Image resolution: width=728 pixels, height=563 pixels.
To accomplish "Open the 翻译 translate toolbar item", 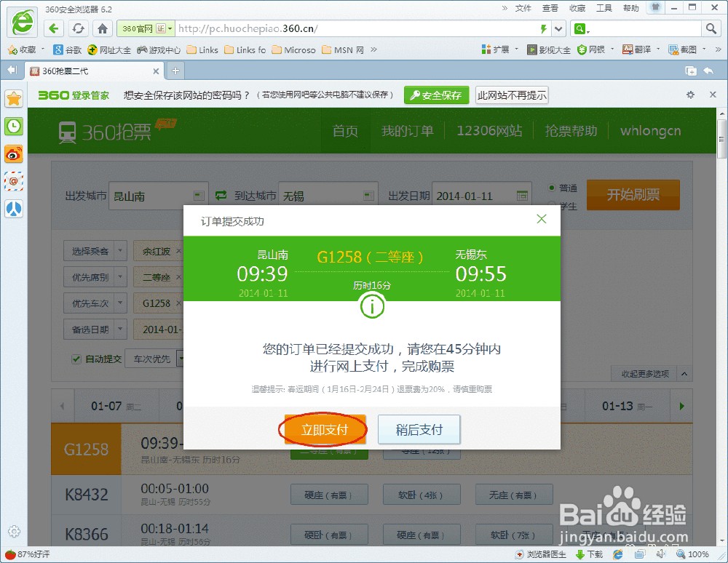I will coord(636,49).
